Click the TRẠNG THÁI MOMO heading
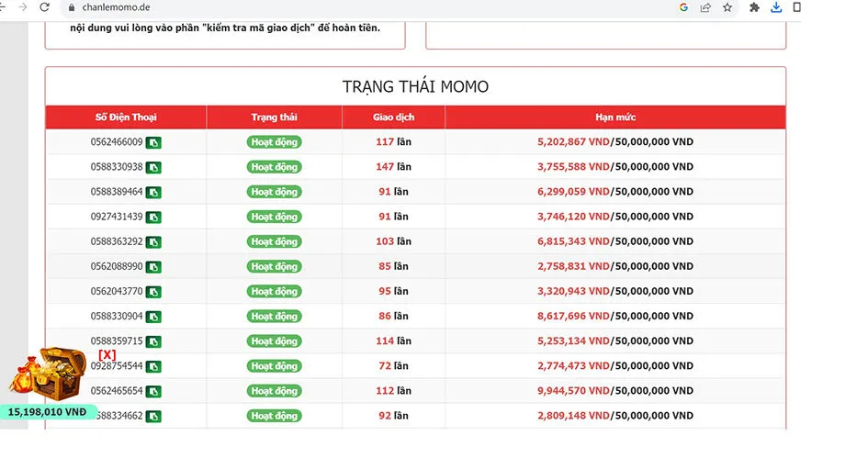 tap(415, 87)
